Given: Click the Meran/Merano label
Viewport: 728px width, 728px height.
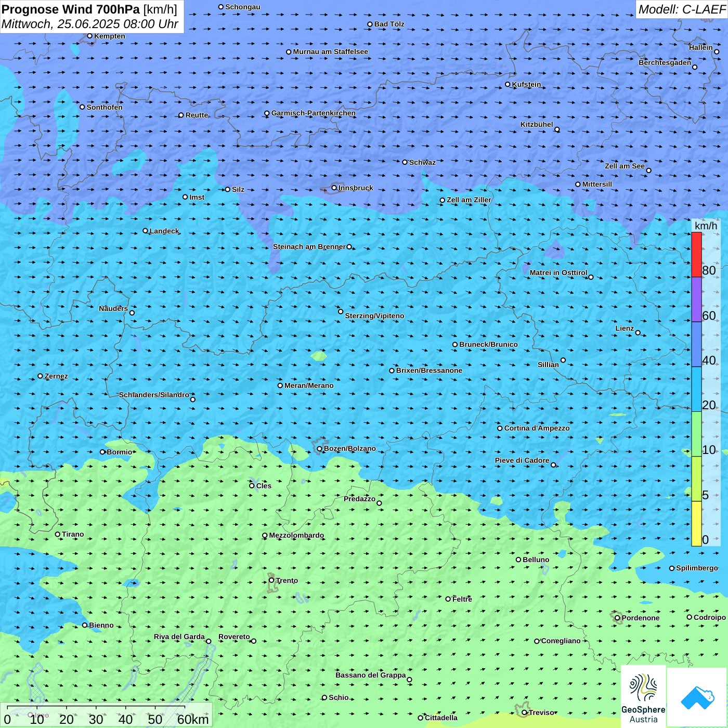Looking at the screenshot, I should point(309,385).
